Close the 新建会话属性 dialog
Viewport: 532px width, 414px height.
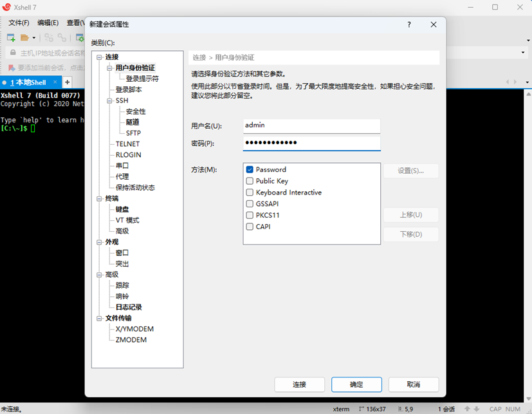click(x=434, y=24)
